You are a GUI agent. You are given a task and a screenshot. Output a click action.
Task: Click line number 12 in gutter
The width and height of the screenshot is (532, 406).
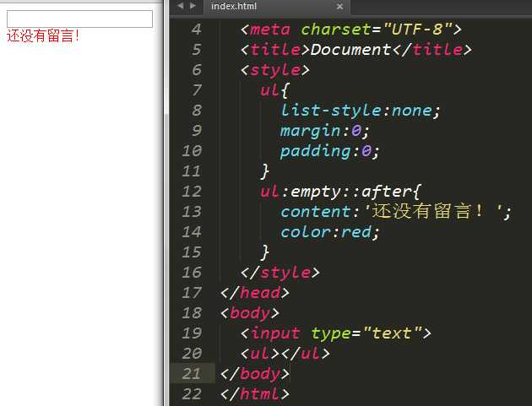[192, 192]
